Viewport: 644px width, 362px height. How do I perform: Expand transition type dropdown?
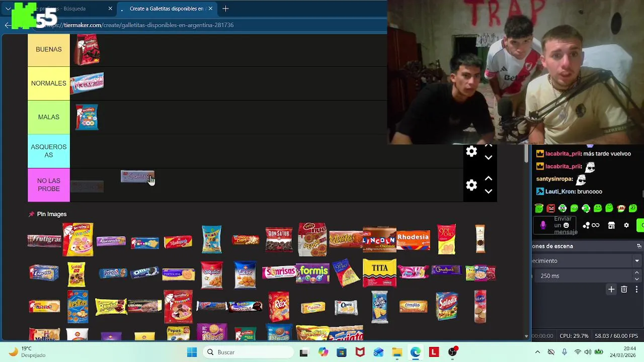click(636, 261)
